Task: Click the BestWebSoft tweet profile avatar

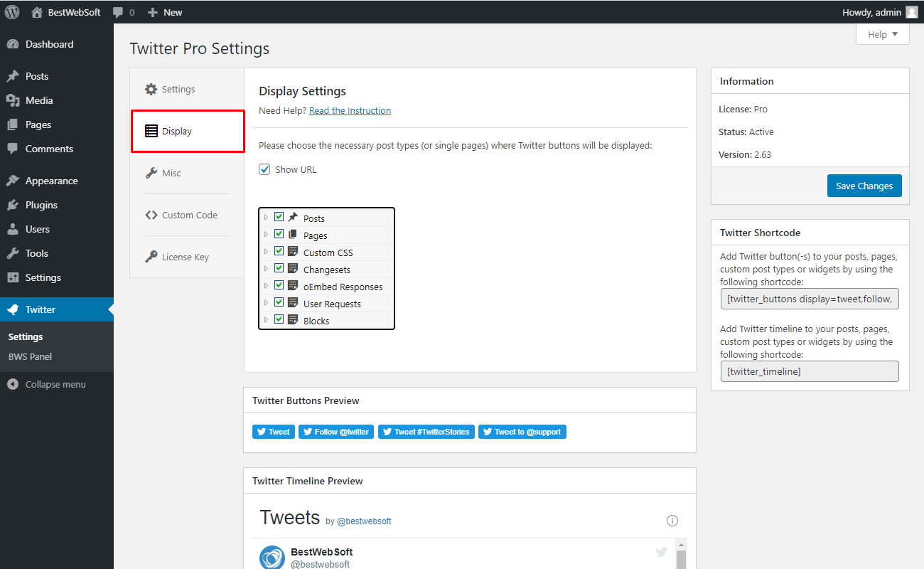Action: coord(272,558)
